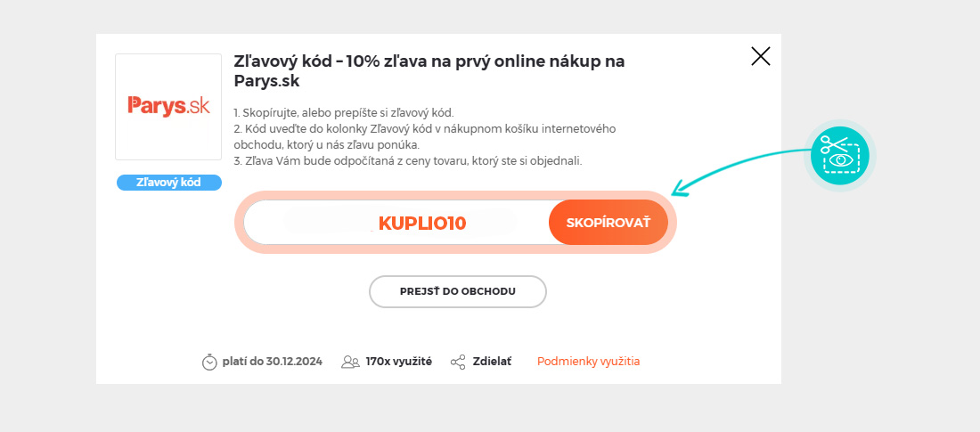Click the platí do 30.12.2024 expiry text
The image size is (980, 432).
[x=272, y=362]
